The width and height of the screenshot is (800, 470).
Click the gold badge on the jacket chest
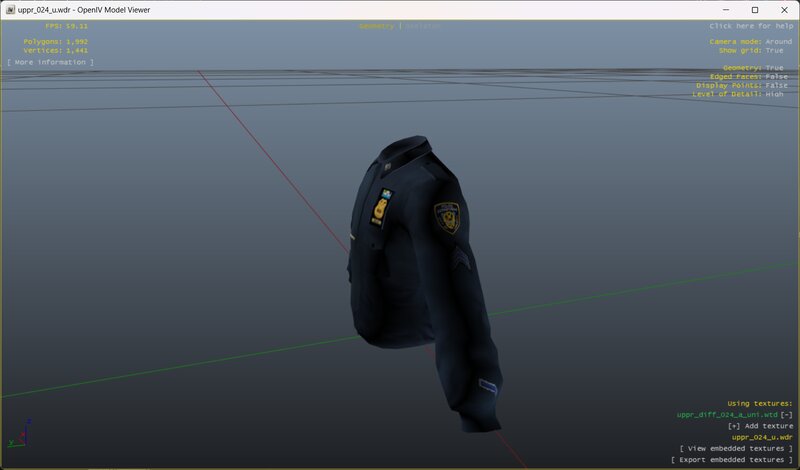(381, 209)
